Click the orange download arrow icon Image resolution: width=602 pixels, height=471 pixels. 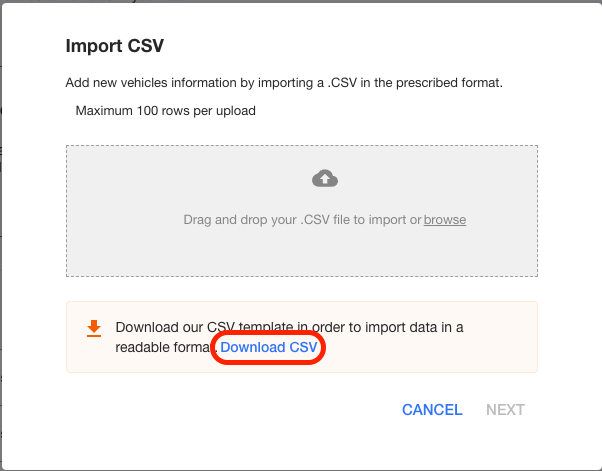94,329
